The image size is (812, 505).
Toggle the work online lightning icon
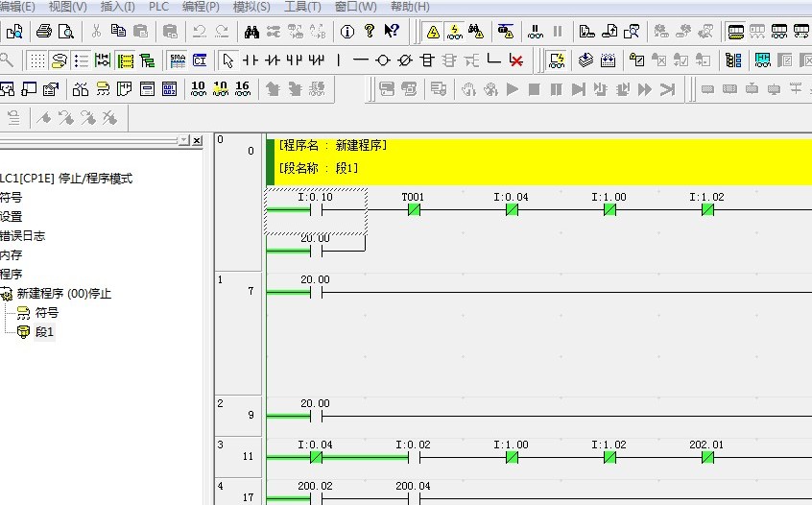(x=433, y=32)
